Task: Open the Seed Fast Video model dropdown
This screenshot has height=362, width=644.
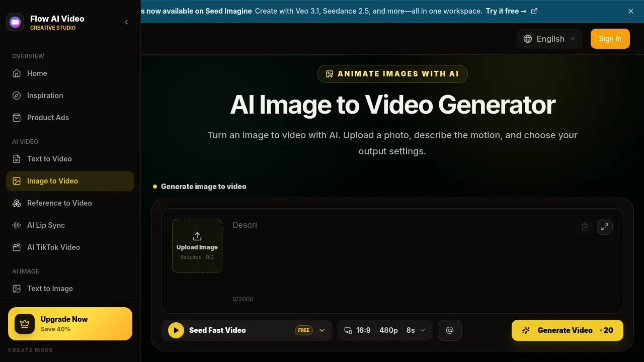Action: pos(247,330)
